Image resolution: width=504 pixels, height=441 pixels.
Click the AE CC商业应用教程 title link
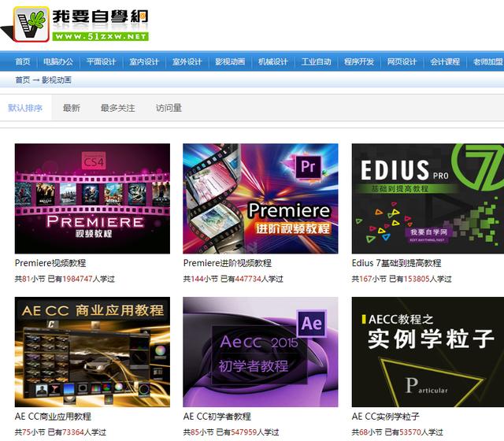[x=53, y=417]
